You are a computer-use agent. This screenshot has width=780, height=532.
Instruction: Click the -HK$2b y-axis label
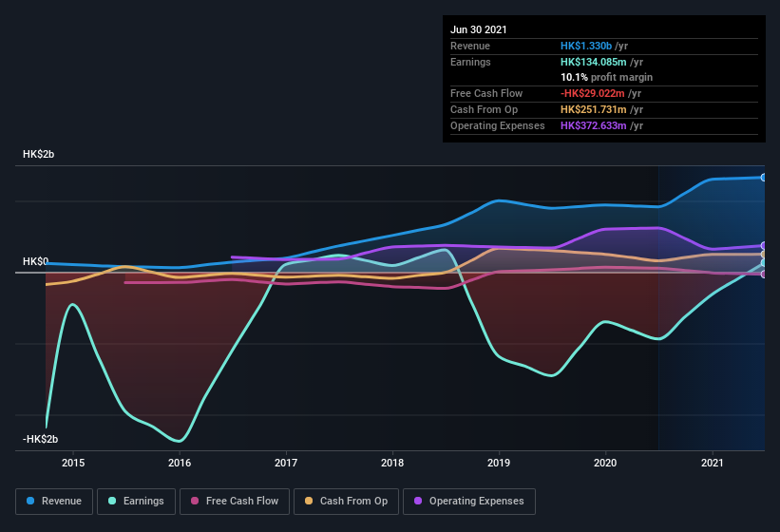coord(39,439)
